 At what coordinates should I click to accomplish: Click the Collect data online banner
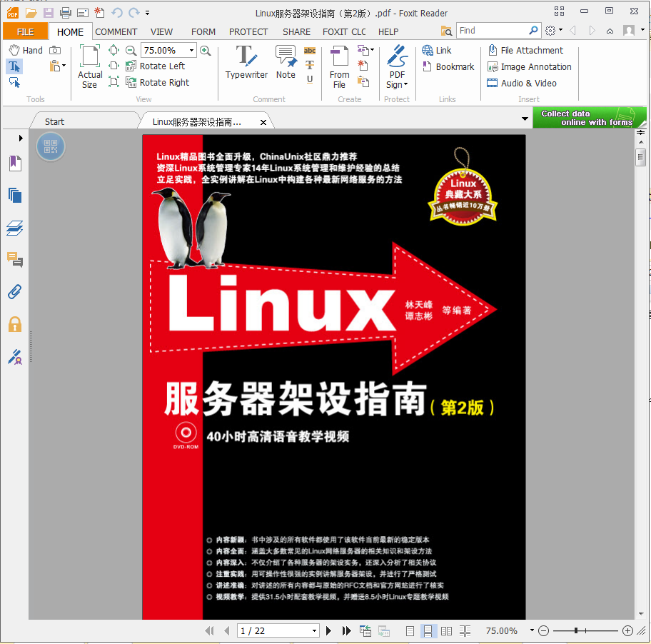590,118
